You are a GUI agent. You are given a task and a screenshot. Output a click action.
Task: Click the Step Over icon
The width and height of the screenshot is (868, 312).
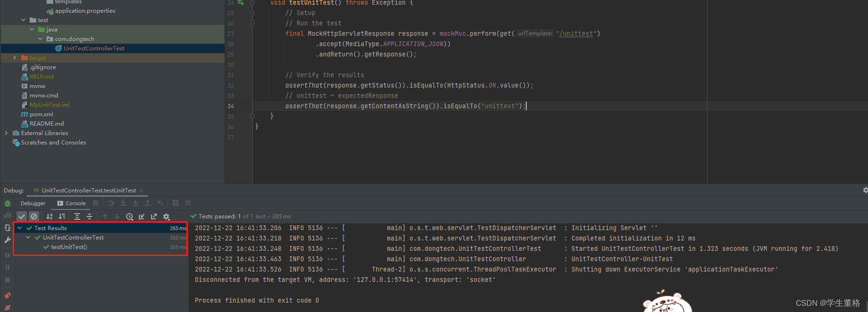[x=111, y=203]
